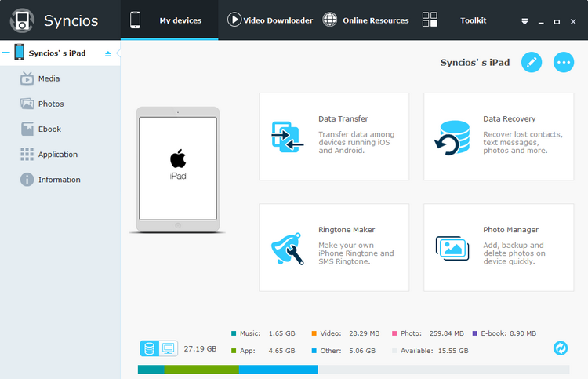Open Ebook in the sidebar
Screen dimensions: 588x379
[49, 129]
